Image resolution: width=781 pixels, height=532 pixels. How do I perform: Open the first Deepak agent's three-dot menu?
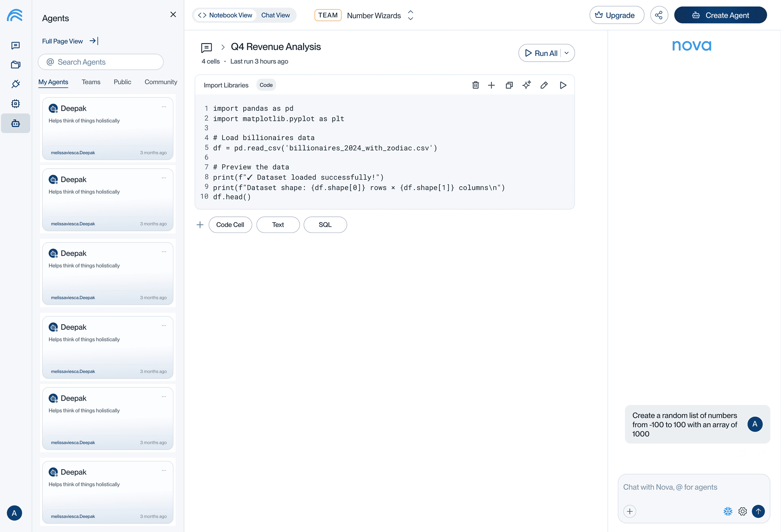coord(164,107)
